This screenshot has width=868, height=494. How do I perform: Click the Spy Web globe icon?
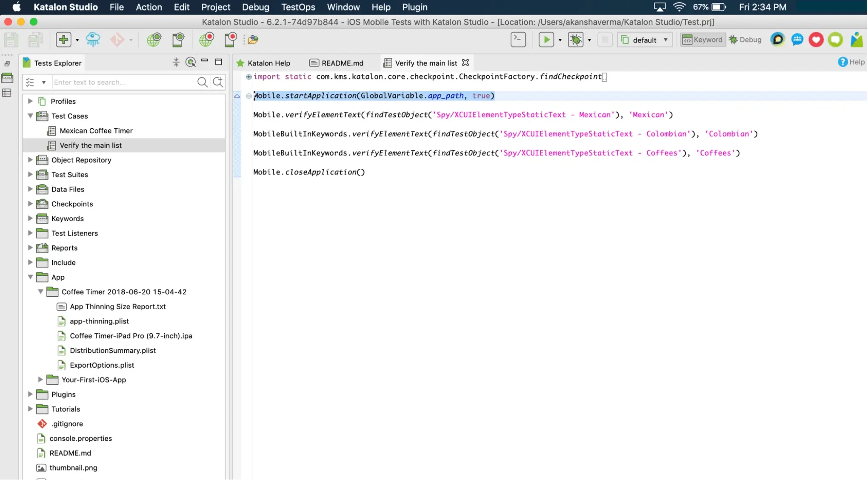coord(154,40)
